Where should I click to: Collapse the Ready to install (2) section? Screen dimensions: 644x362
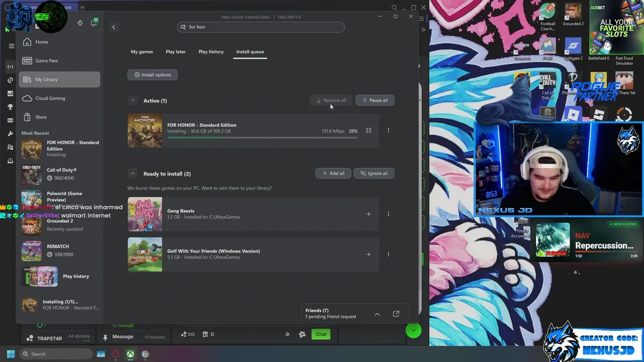[x=133, y=173]
